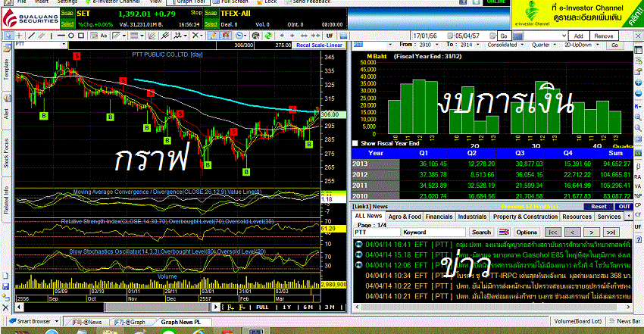This screenshot has height=334, width=644.
Task: Go to first news page button
Action: click(553, 233)
